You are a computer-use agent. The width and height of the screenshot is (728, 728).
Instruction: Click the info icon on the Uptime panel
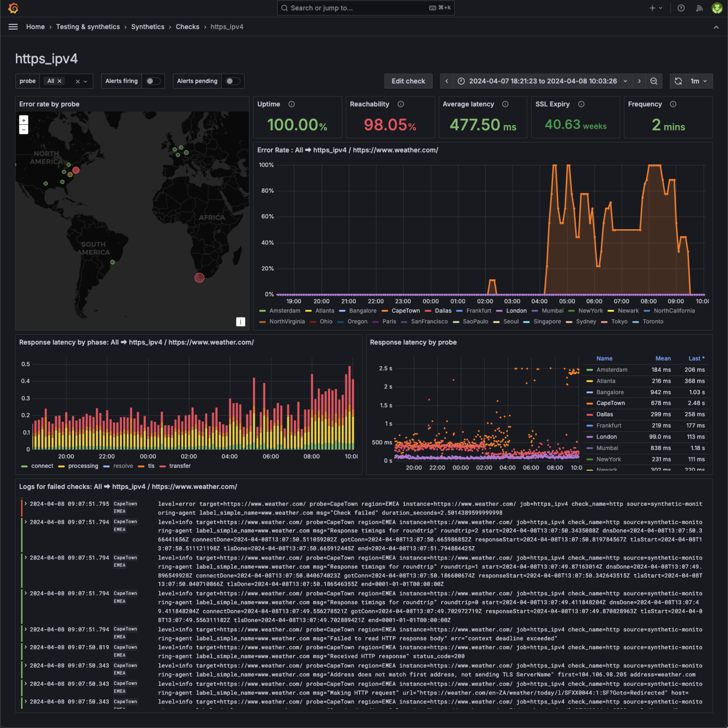[292, 104]
